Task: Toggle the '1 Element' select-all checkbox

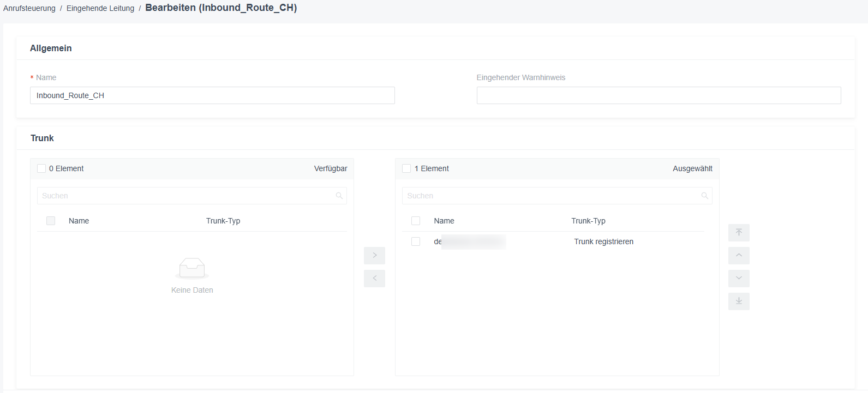Action: coord(406,168)
